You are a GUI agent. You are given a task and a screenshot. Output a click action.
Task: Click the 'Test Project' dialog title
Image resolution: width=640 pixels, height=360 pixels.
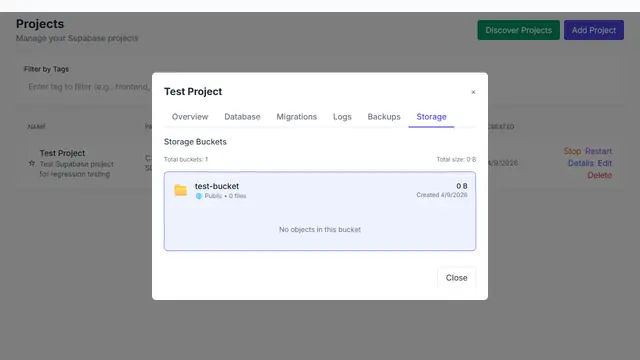pyautogui.click(x=193, y=91)
